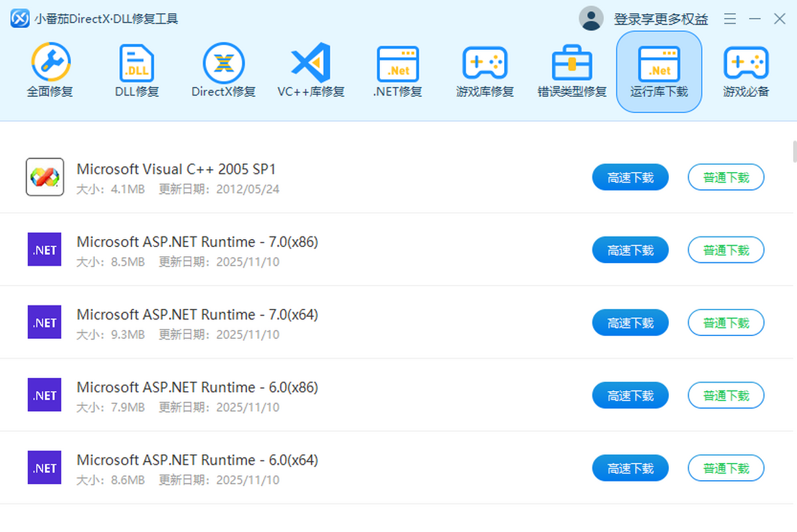Click the 小番茄 app logo

(19, 19)
